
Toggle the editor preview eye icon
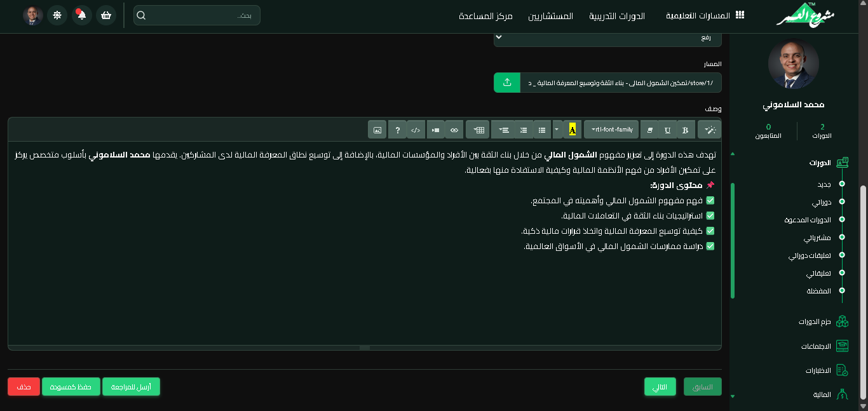(454, 130)
